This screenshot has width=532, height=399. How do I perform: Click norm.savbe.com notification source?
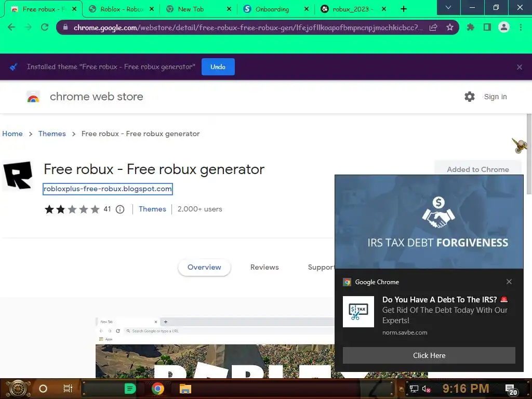pos(405,332)
